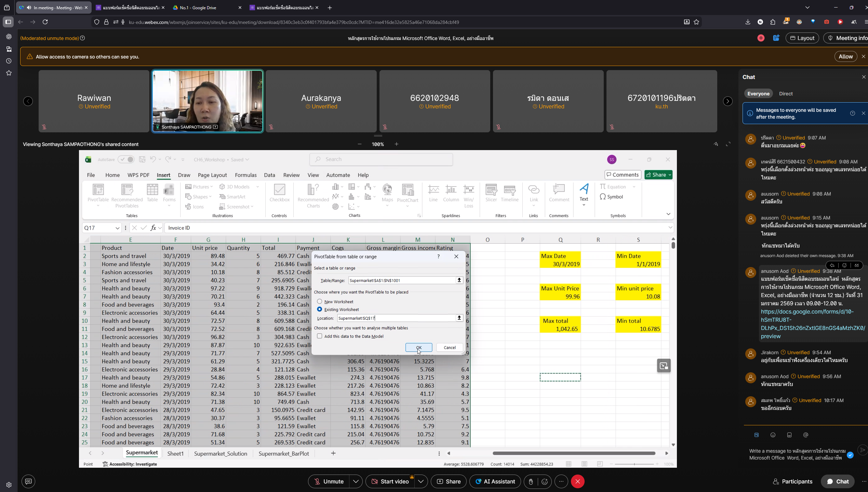Image resolution: width=868 pixels, height=492 pixels.
Task: Expand the Start video options arrow
Action: coord(420,481)
